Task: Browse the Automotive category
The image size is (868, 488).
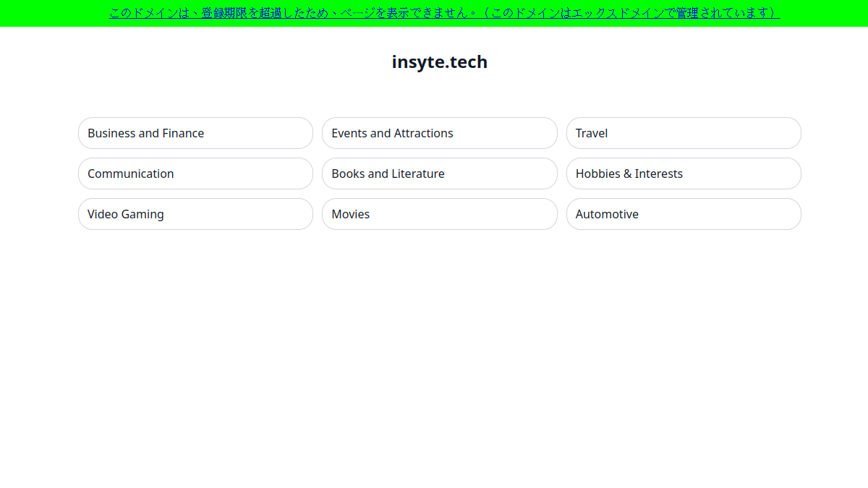Action: click(684, 214)
